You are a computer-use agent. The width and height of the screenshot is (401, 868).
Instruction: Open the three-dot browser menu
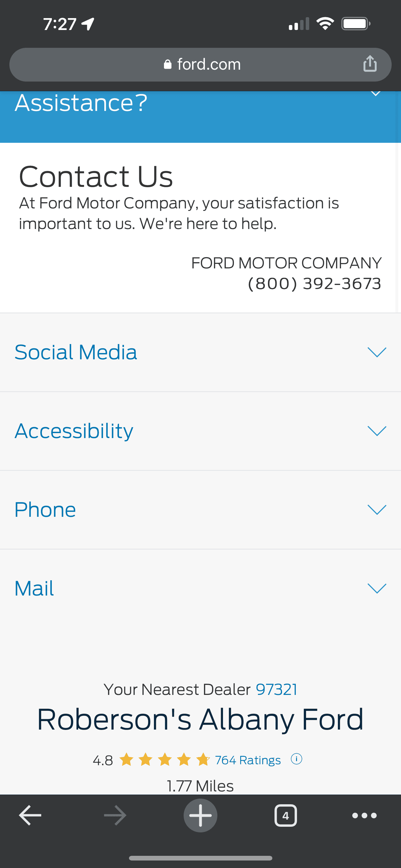pyautogui.click(x=364, y=816)
